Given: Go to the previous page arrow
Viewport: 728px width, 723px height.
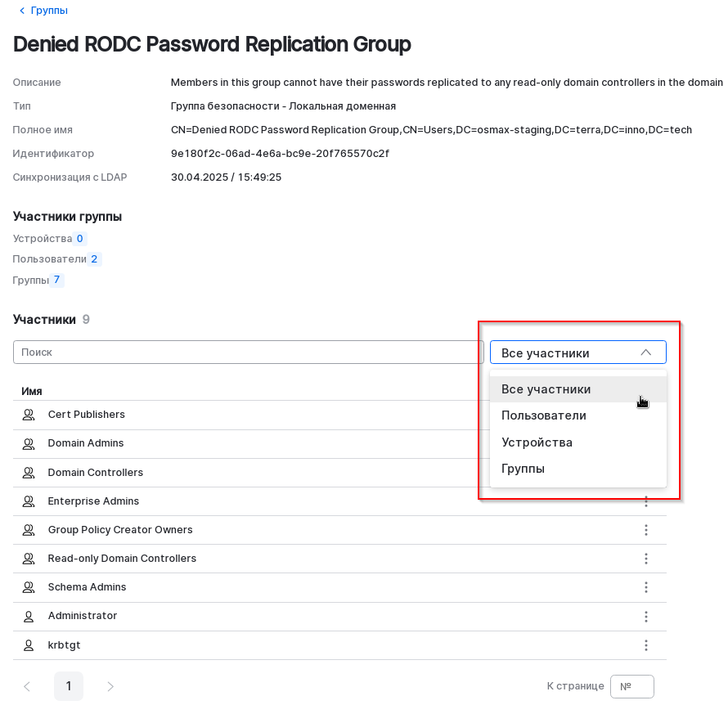Looking at the screenshot, I should click(x=27, y=686).
